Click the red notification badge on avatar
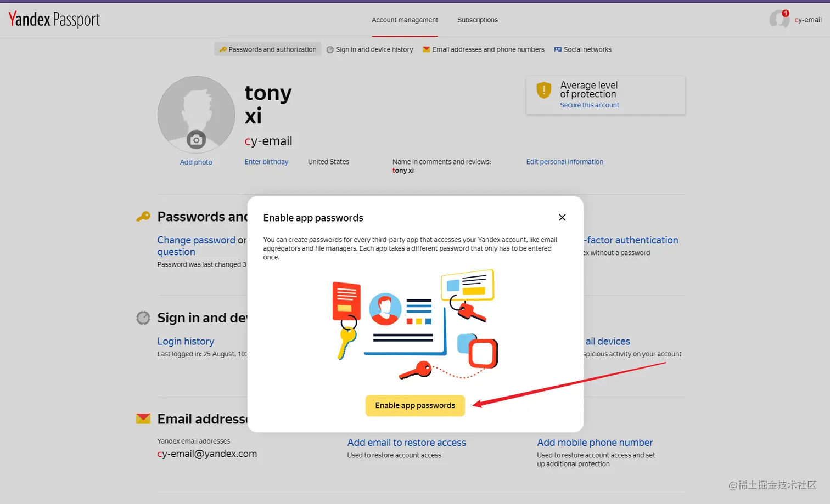Screen dimensions: 830x504 click(x=786, y=13)
